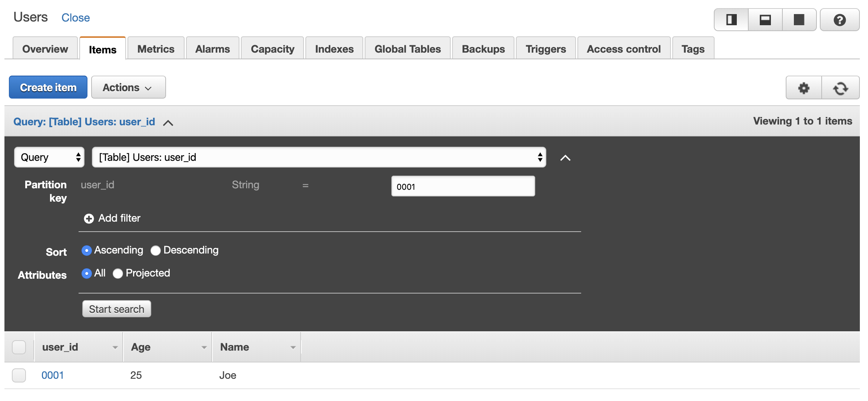The width and height of the screenshot is (868, 401).
Task: Open help via question mark icon
Action: (839, 20)
